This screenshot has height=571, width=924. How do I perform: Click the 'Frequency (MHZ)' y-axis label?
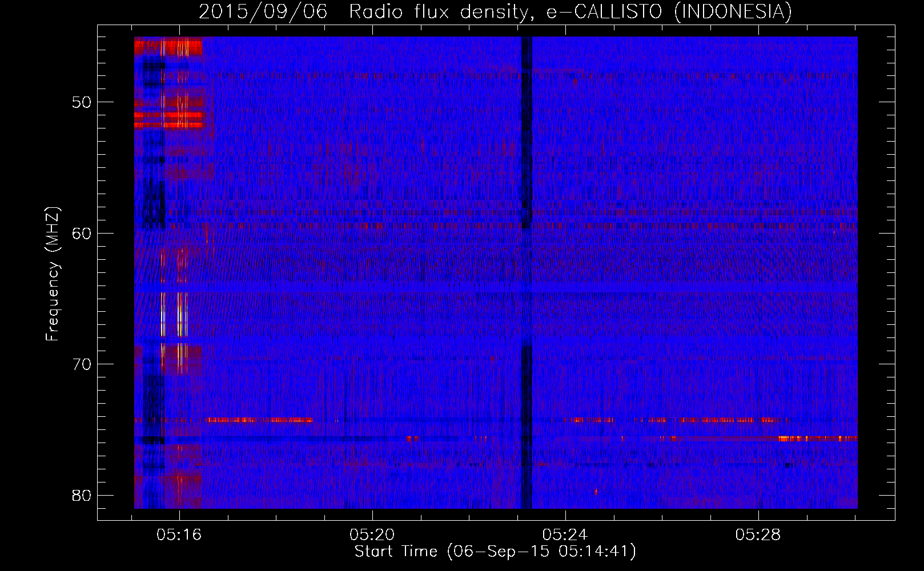pyautogui.click(x=53, y=274)
